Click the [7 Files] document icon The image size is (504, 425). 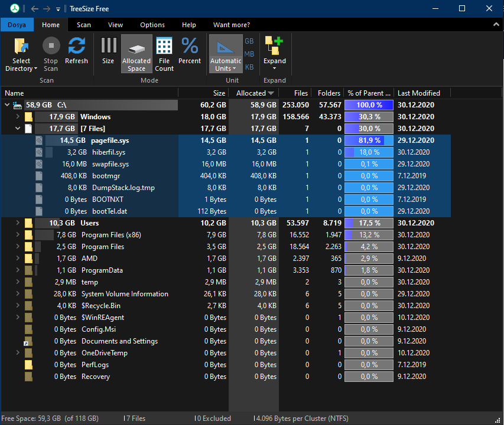click(x=28, y=129)
